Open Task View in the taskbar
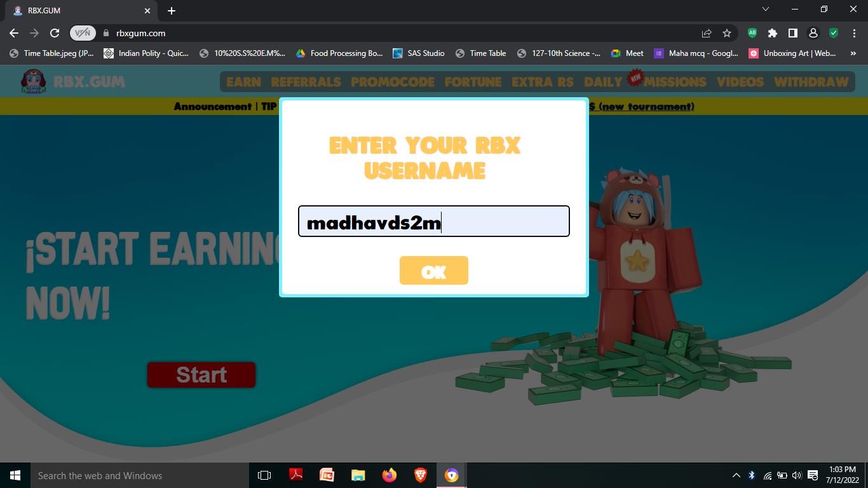The height and width of the screenshot is (488, 868). pos(264,475)
